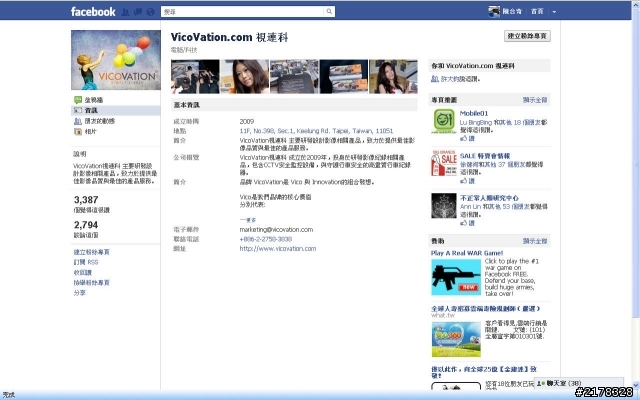Screen dimensions: 640x400
Task: Click the friends-who-like icon beside friend's name
Action: click(435, 79)
